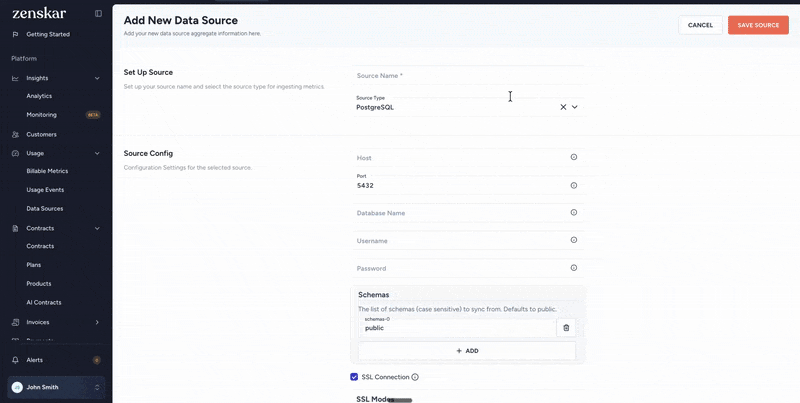The height and width of the screenshot is (403, 800).
Task: Toggle the SSL Connection checkbox
Action: pos(354,377)
